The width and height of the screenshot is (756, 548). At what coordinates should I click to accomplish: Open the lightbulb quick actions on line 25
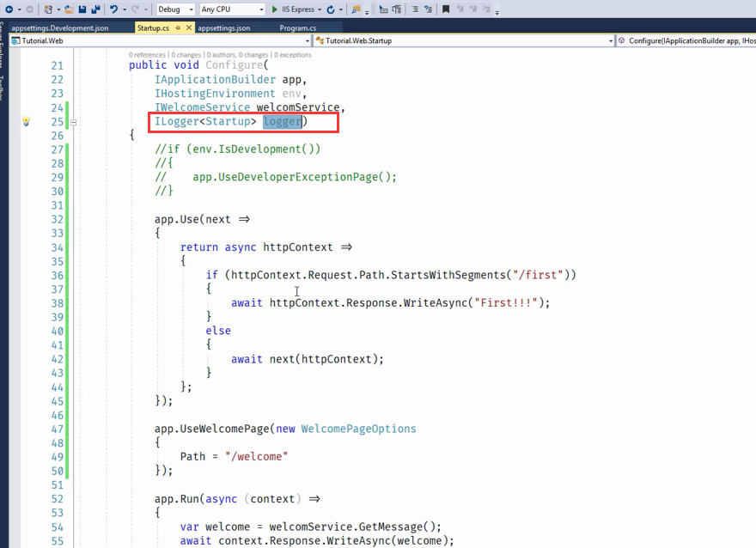26,121
